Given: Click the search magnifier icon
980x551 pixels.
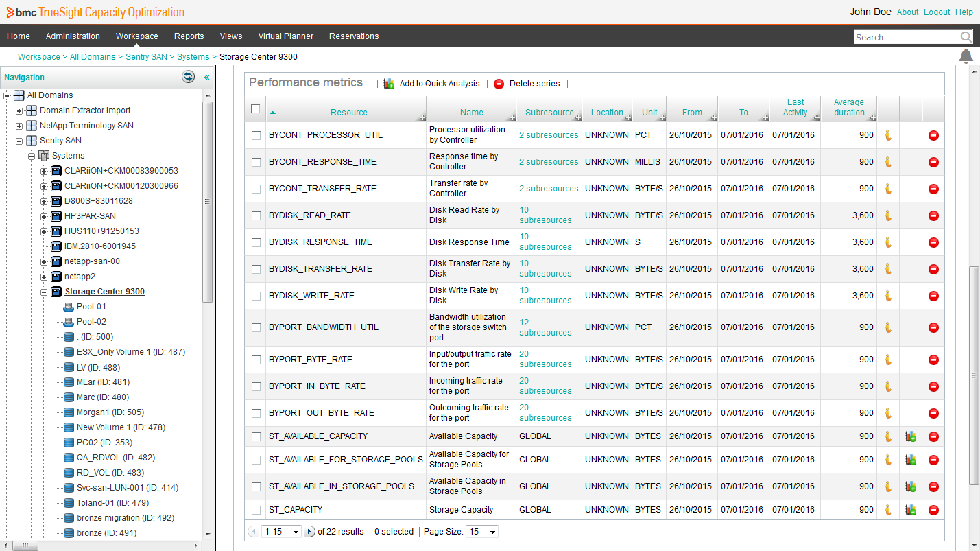Looking at the screenshot, I should [x=966, y=37].
